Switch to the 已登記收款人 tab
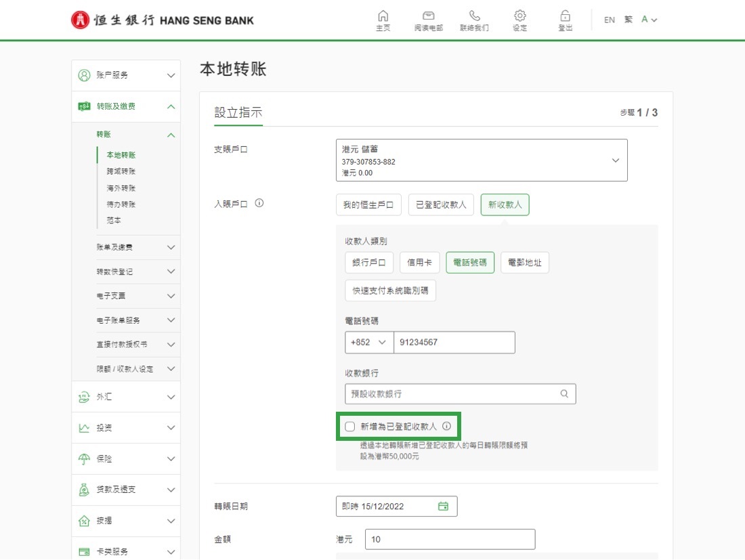The height and width of the screenshot is (560, 745). [442, 204]
